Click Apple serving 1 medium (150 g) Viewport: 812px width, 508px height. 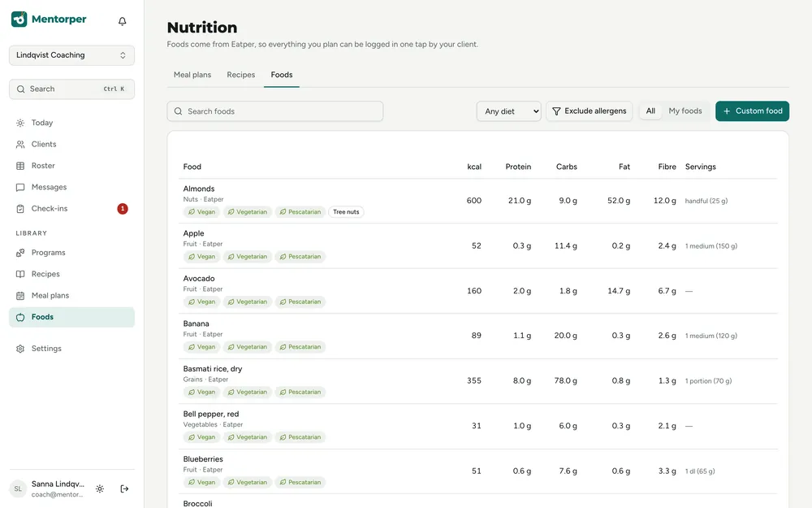(711, 245)
